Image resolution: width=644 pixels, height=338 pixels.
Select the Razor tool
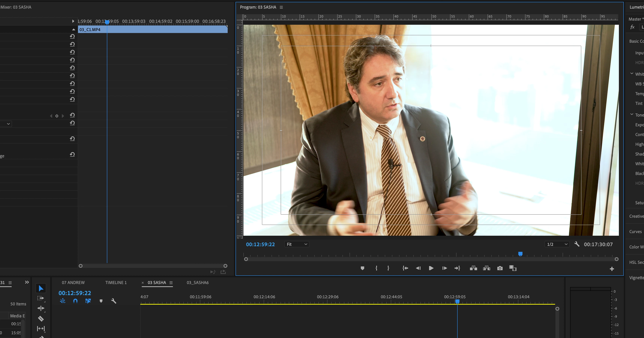tap(41, 319)
